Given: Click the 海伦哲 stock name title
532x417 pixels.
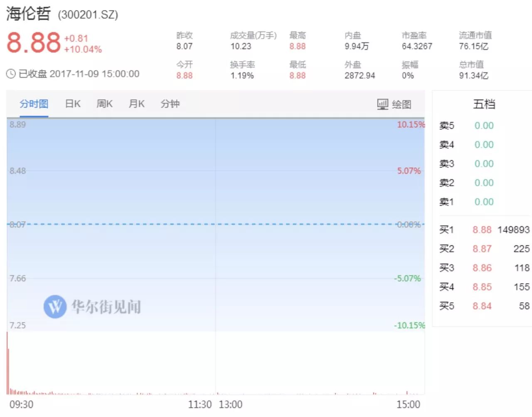Looking at the screenshot, I should (x=28, y=14).
